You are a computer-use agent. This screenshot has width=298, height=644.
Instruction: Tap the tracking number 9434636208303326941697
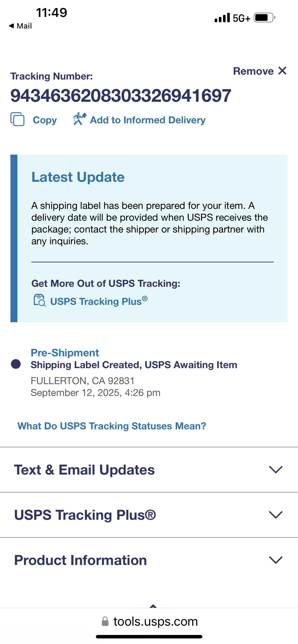(x=121, y=96)
